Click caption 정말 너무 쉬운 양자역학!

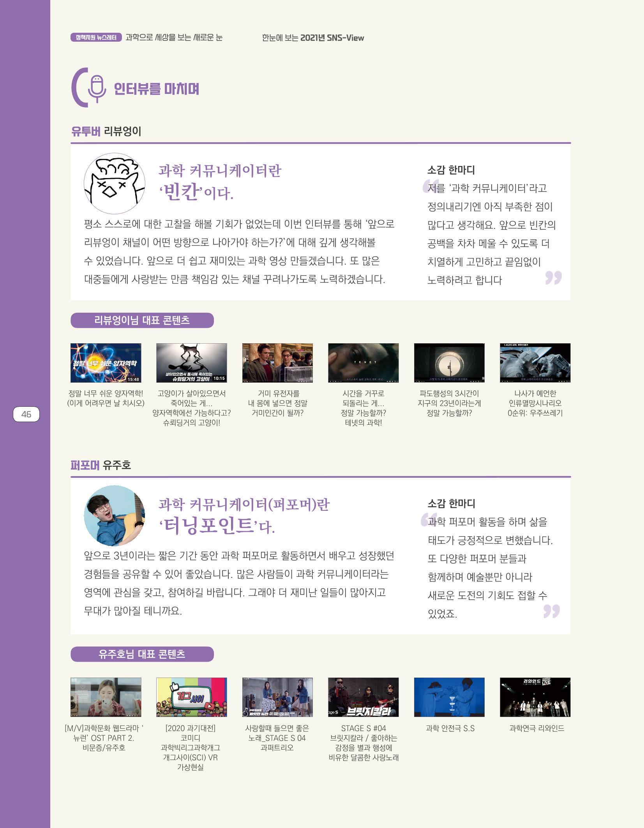(106, 398)
